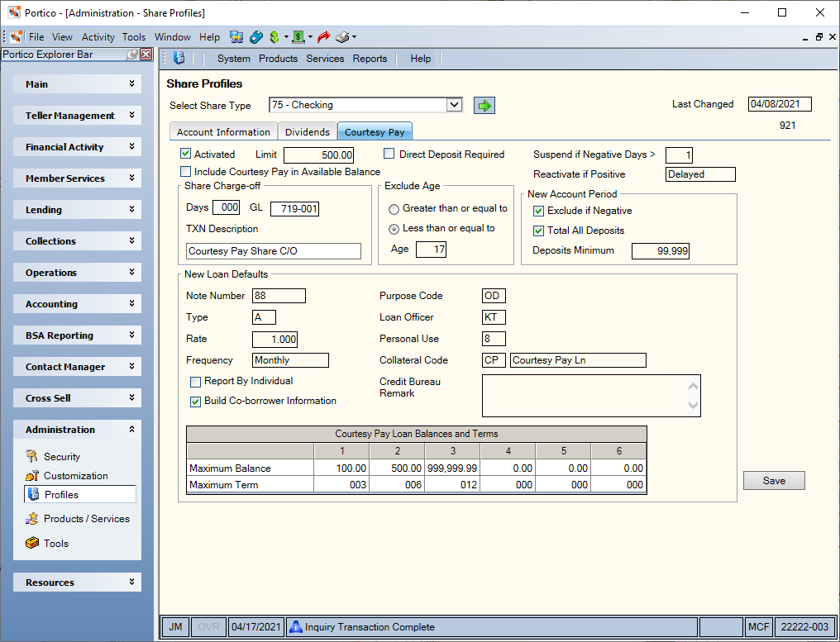Click the blue profiles icon in Administration toolbar
The height and width of the screenshot is (642, 840).
click(x=179, y=59)
